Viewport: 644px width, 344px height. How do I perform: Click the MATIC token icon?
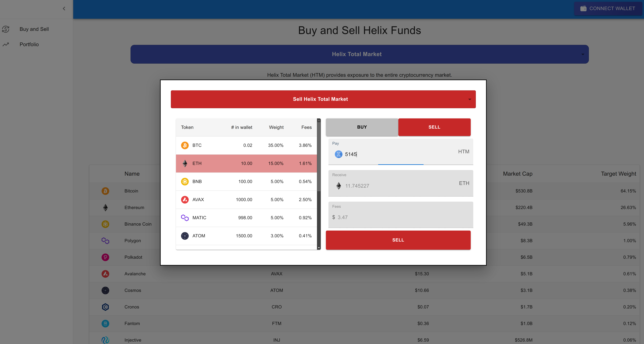coord(185,218)
